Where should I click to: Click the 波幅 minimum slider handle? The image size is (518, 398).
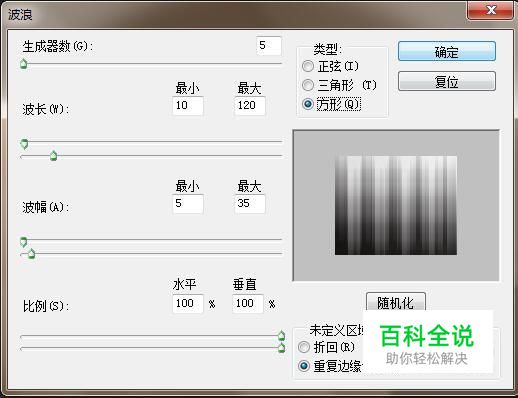[x=23, y=242]
